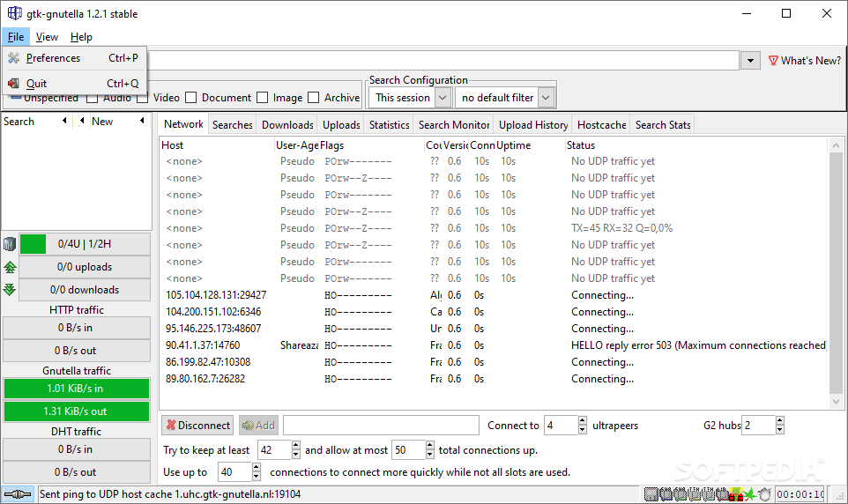Click the main search text field
The height and width of the screenshot is (504, 848).
click(443, 61)
